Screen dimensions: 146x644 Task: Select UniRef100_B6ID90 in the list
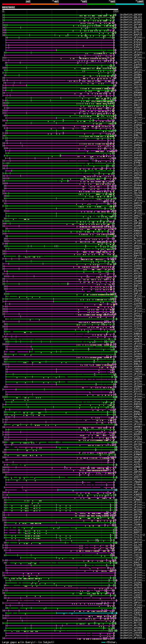click(x=131, y=510)
